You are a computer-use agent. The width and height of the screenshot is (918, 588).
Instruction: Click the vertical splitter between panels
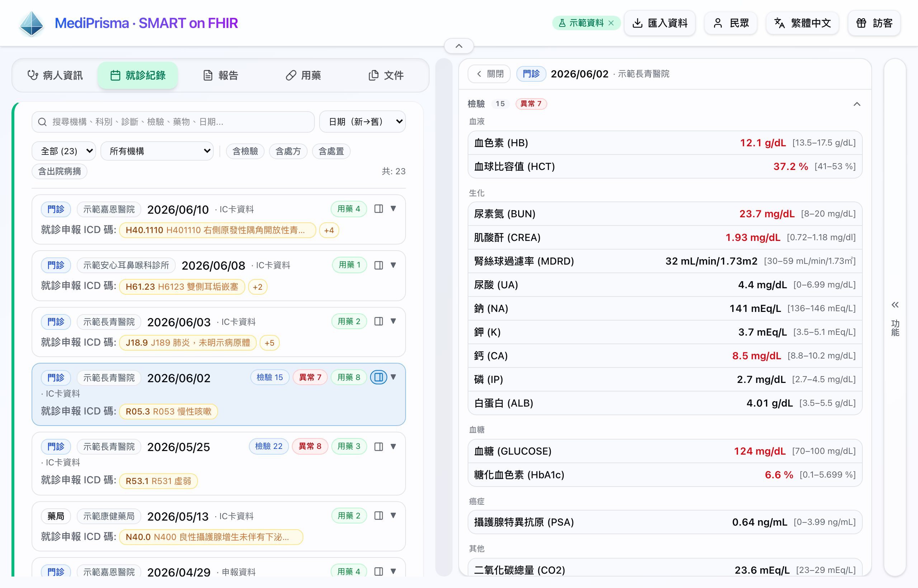(444, 317)
